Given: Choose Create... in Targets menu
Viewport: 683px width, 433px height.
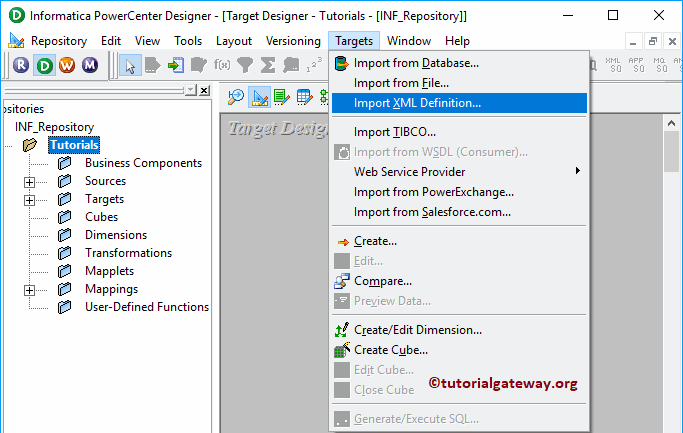Looking at the screenshot, I should (x=460, y=241).
